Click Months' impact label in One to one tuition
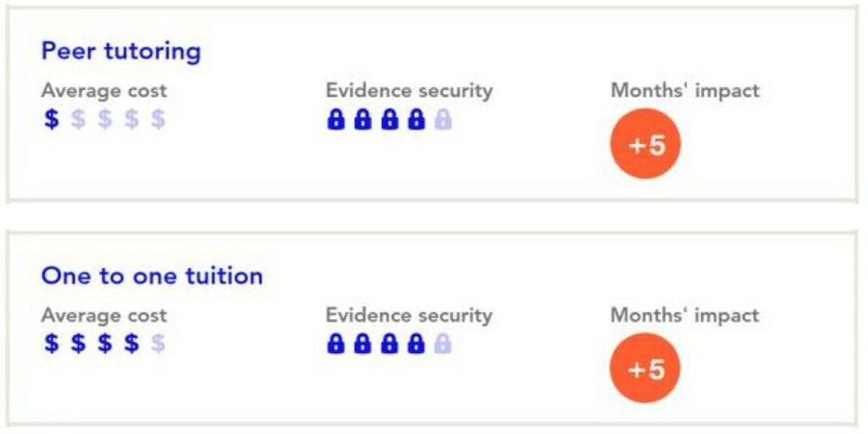 685,315
